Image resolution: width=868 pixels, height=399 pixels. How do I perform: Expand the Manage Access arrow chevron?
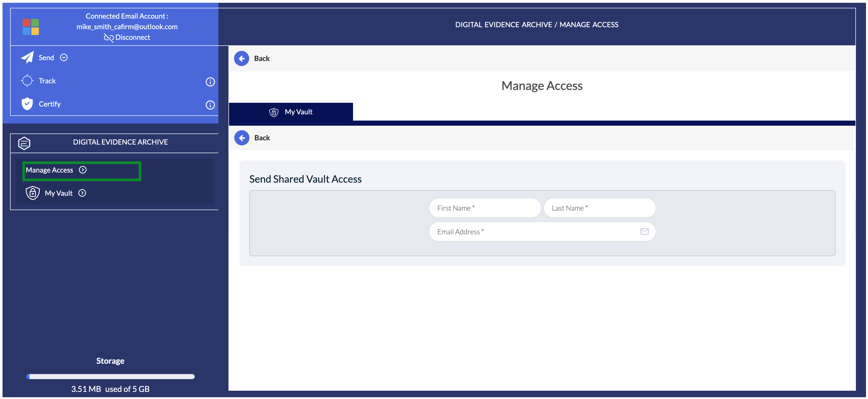[x=83, y=170]
